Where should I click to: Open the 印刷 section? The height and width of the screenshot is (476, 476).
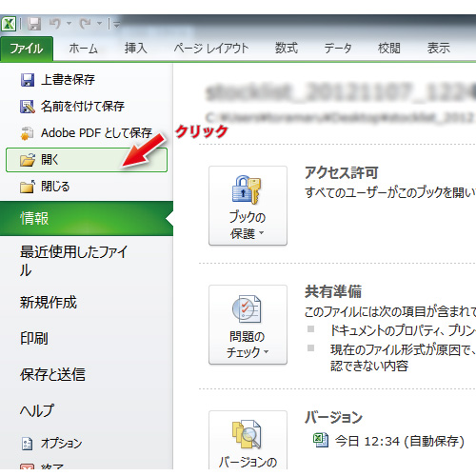click(x=34, y=338)
